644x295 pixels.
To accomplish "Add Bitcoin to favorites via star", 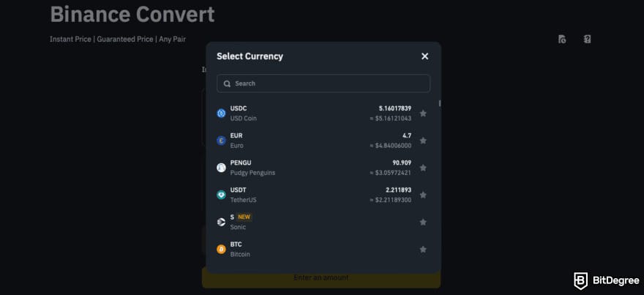I will click(x=423, y=249).
